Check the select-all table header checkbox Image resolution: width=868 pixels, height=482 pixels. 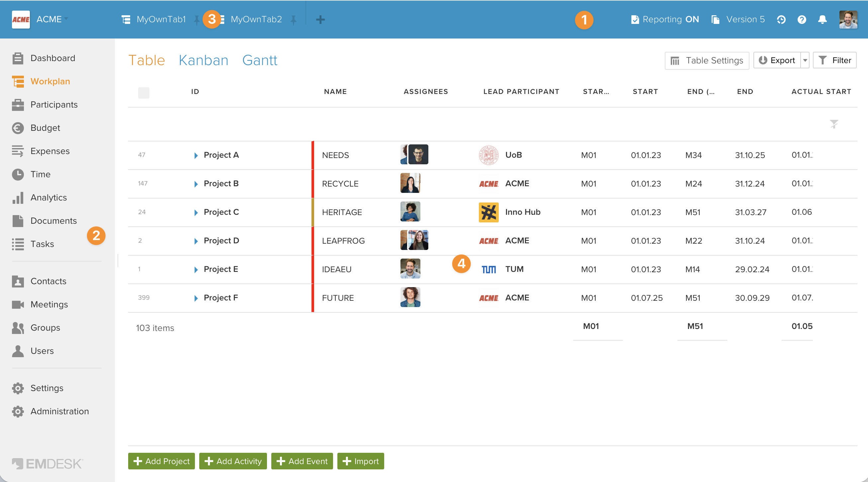pyautogui.click(x=143, y=93)
